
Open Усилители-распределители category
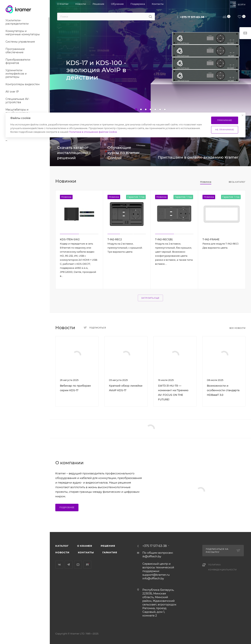pos(17,22)
